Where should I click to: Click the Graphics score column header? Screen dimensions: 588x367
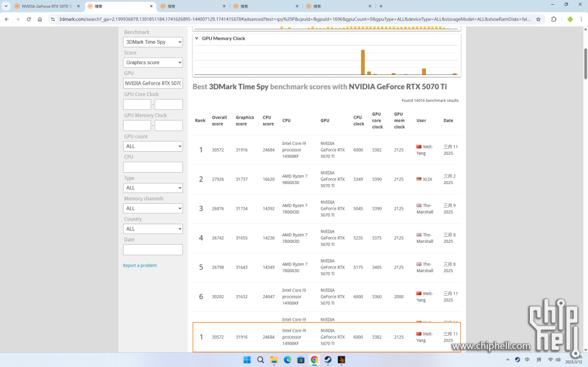[x=245, y=121]
